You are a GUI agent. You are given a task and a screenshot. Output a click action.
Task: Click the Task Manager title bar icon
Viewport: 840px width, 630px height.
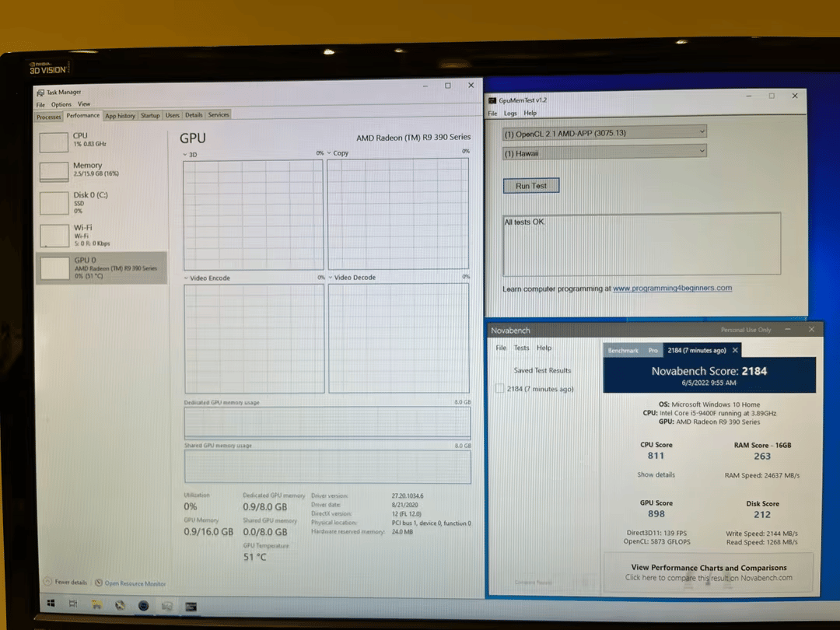[40, 93]
